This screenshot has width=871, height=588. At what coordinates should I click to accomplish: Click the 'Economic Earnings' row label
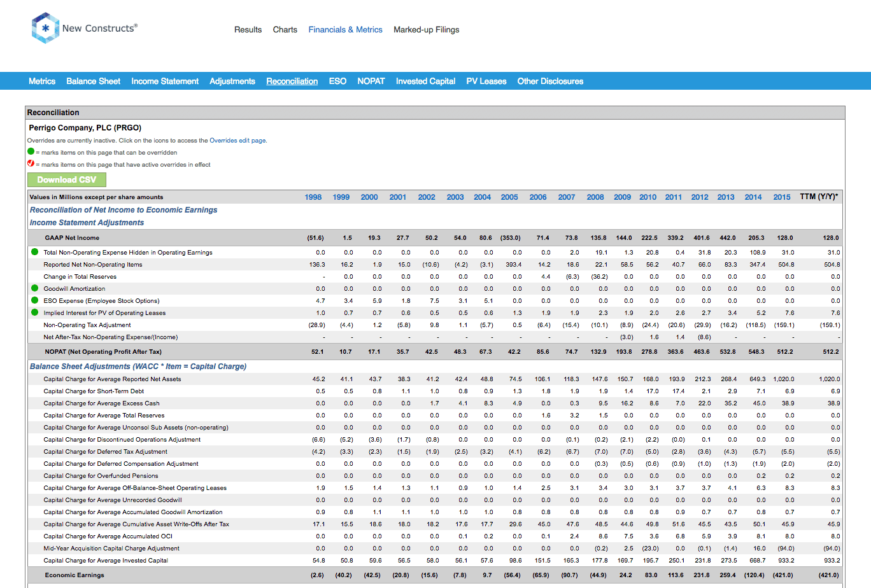point(74,575)
